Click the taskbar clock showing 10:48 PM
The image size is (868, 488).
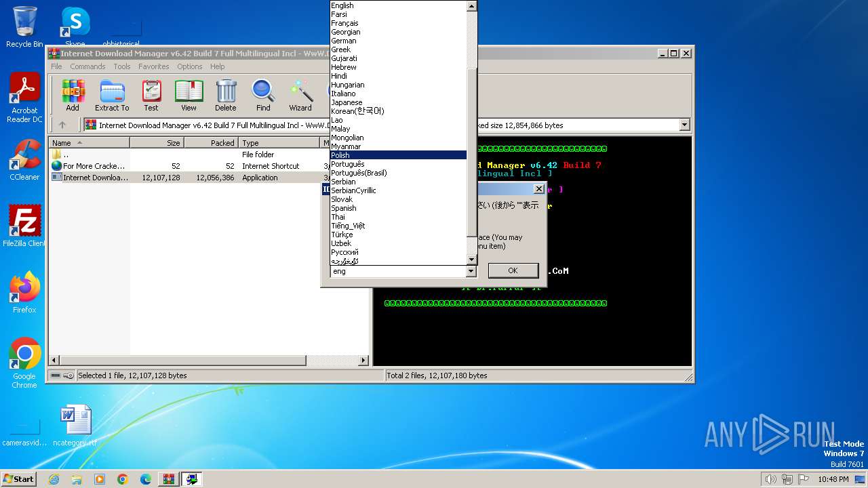tap(833, 479)
